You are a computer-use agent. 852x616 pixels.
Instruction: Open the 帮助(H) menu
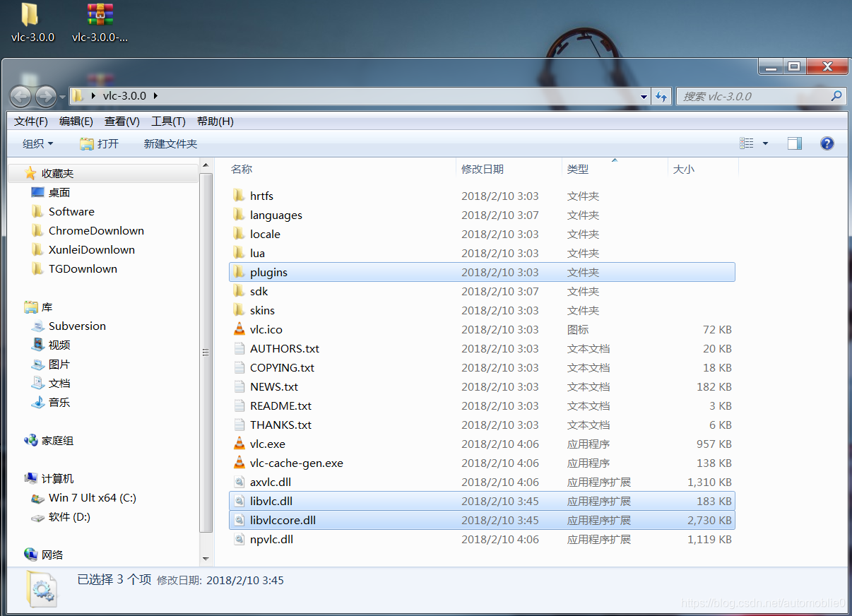point(215,122)
